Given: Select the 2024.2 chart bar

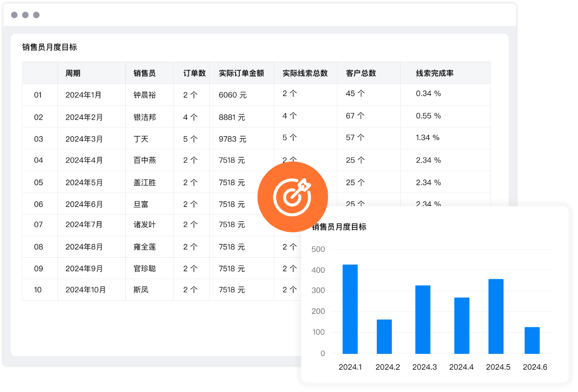Looking at the screenshot, I should click(x=384, y=336).
